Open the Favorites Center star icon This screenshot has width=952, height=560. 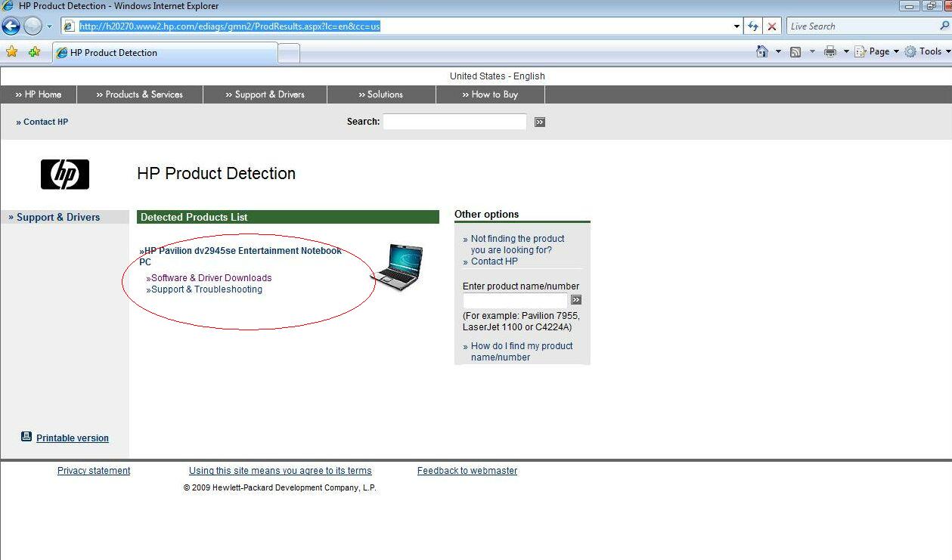coord(11,52)
